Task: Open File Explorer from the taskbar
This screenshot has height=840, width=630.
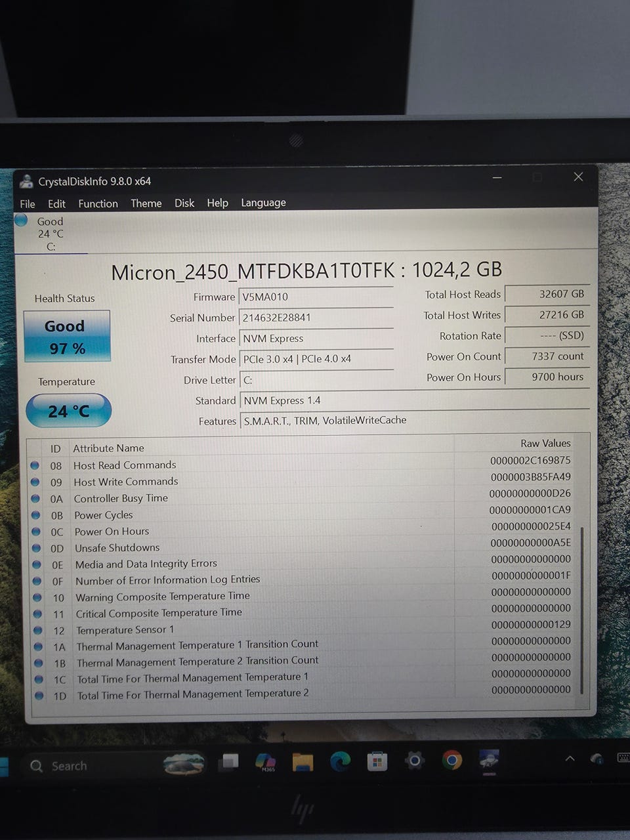Action: coord(303,761)
